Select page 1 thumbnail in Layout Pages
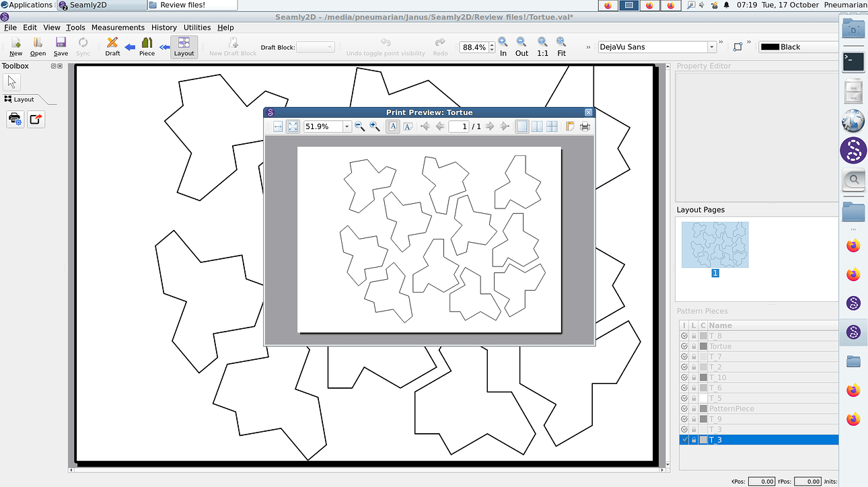Screen dimensions: 868x487 coord(715,244)
